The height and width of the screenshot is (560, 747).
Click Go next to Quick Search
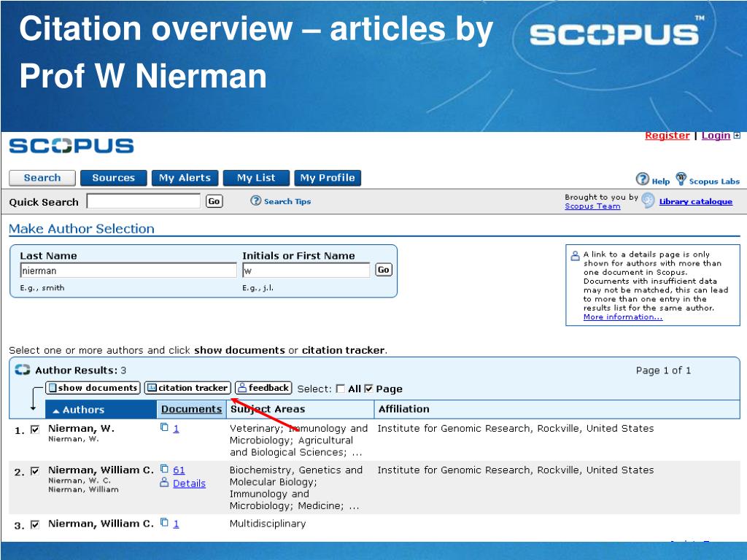(214, 201)
